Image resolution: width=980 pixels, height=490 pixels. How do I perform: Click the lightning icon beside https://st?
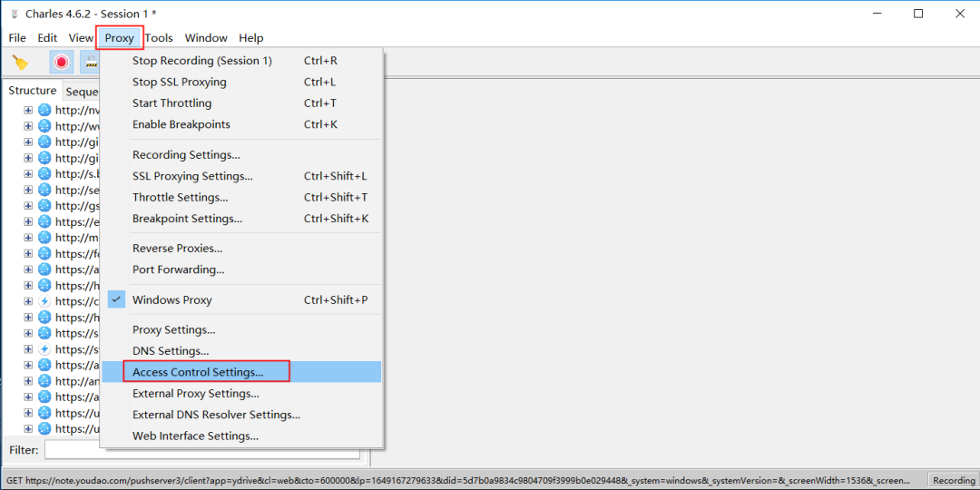[x=44, y=348]
